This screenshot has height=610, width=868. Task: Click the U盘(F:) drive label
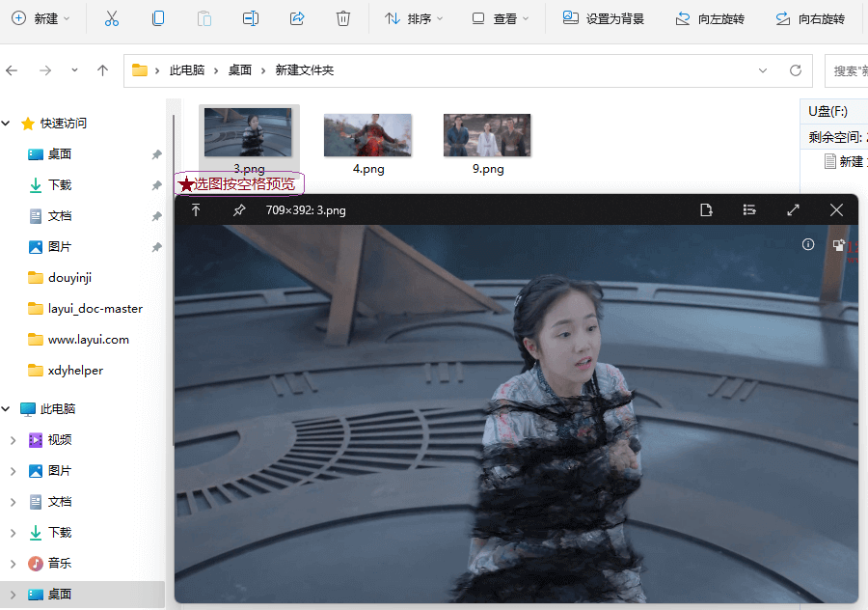(827, 111)
